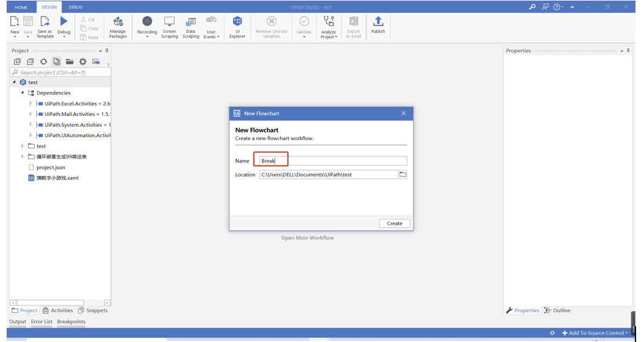Open Project Settings gear icon

(x=82, y=62)
